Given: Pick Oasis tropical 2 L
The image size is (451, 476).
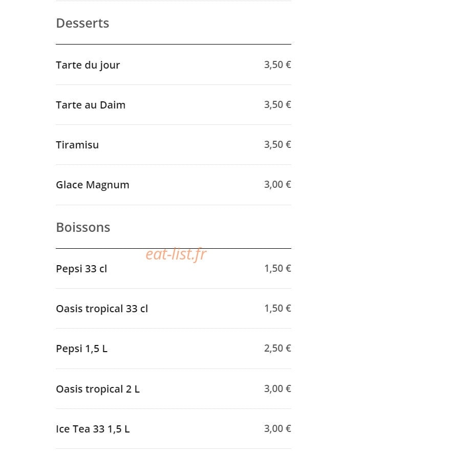Looking at the screenshot, I should (97, 389).
